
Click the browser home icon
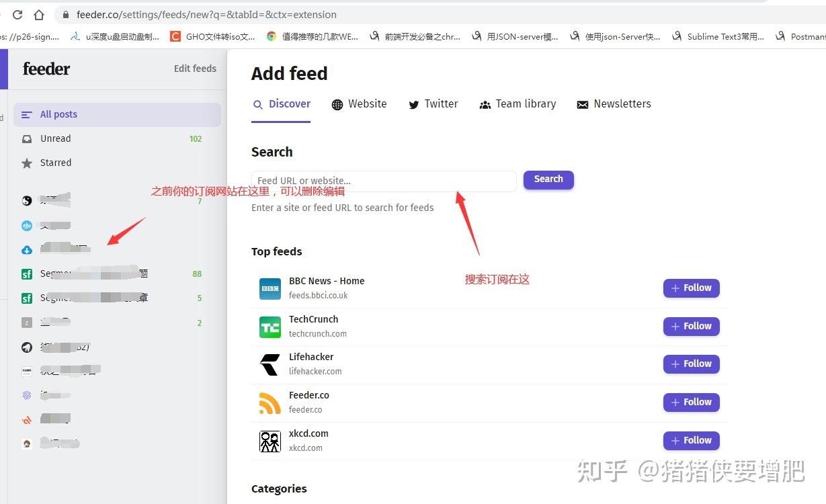[41, 14]
